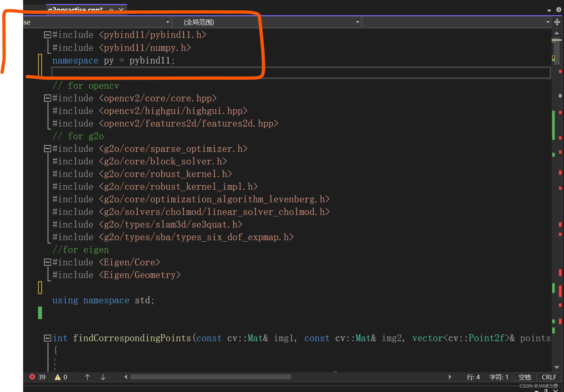The width and height of the screenshot is (564, 392).
Task: Click the '//for eigen' comment
Action: click(81, 250)
